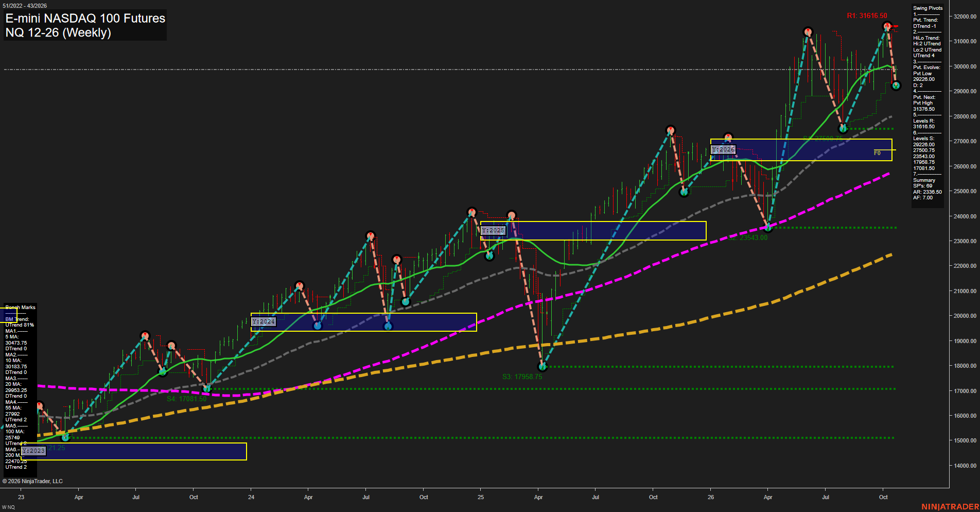The height and width of the screenshot is (512, 980).
Task: Click the 55 MA: entry in Bench Marks
Action: 13,408
